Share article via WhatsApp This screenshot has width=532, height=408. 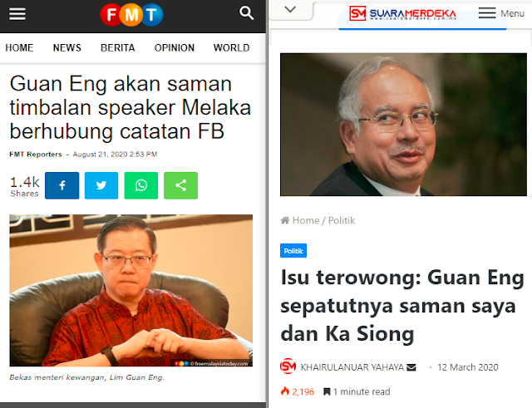pos(141,185)
